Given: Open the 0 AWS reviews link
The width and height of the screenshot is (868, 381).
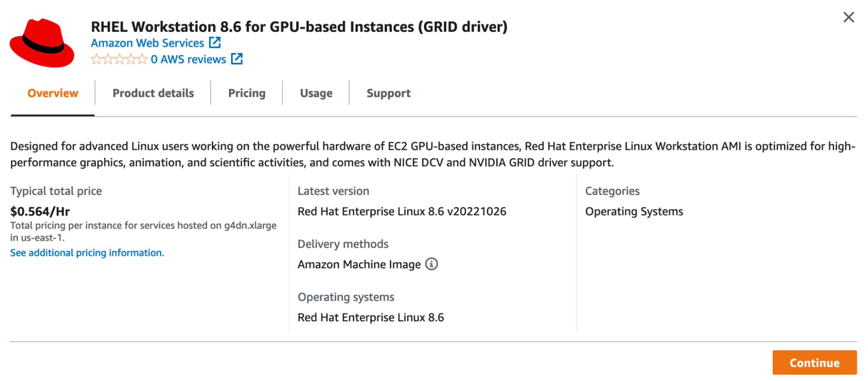Looking at the screenshot, I should [x=188, y=60].
